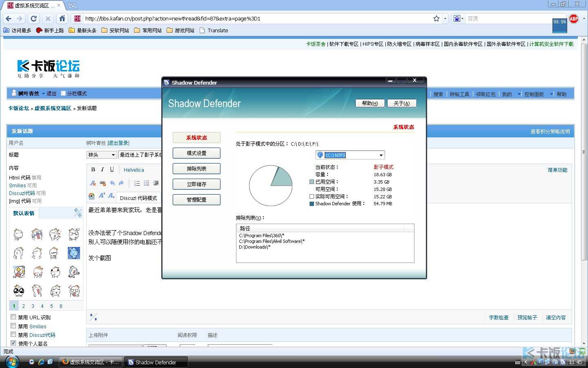Screen dimensions: 588x368
Task: Click the used space color legend swatch
Action: click(x=312, y=182)
